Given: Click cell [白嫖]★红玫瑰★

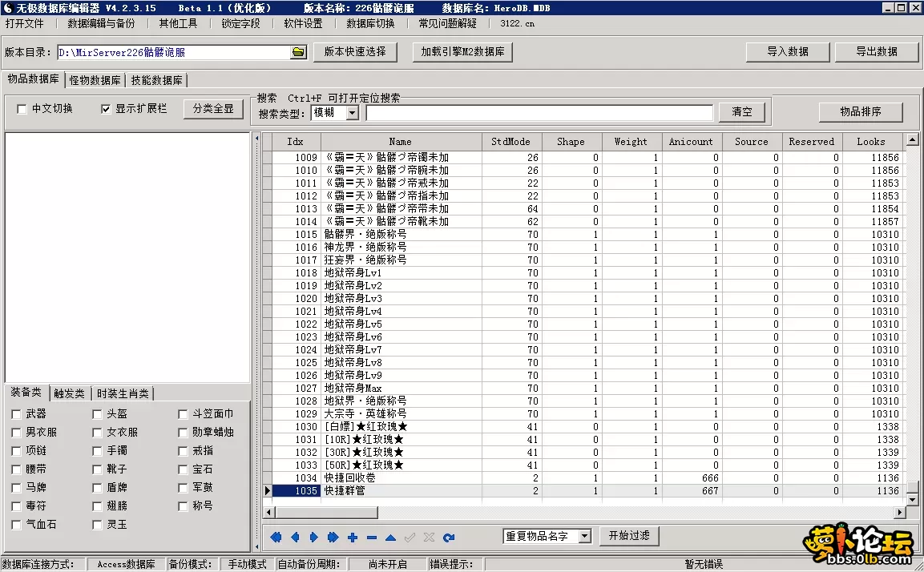Looking at the screenshot, I should (401, 426).
